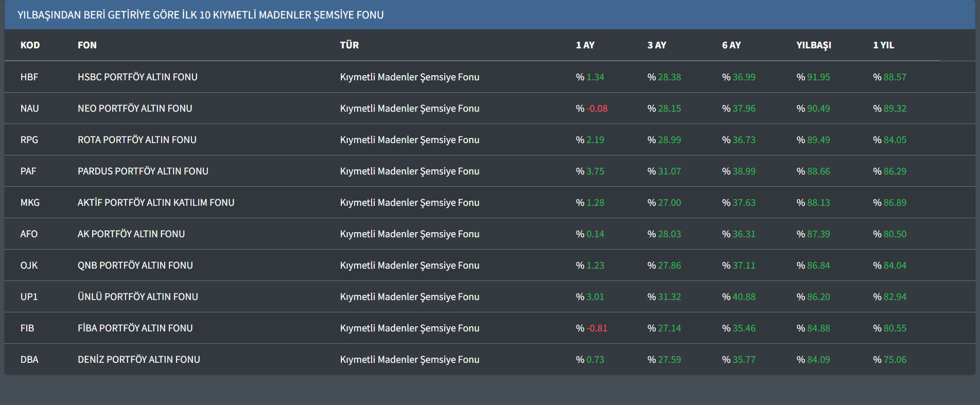Open PARDUS PORTFÖY ALTIN FONU details

point(143,171)
